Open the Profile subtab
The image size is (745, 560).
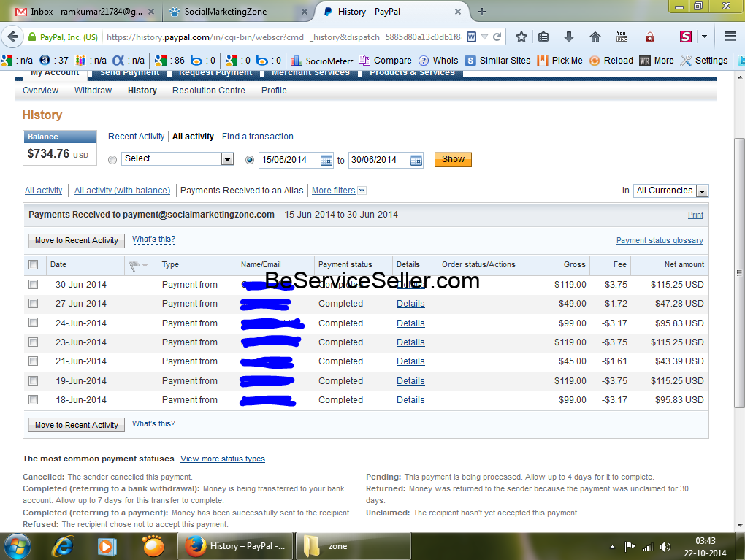pos(274,91)
